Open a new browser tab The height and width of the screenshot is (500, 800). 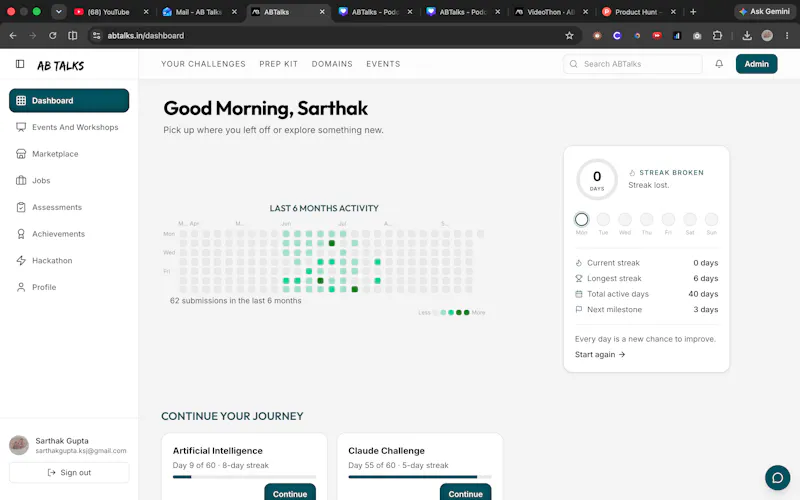coord(693,12)
